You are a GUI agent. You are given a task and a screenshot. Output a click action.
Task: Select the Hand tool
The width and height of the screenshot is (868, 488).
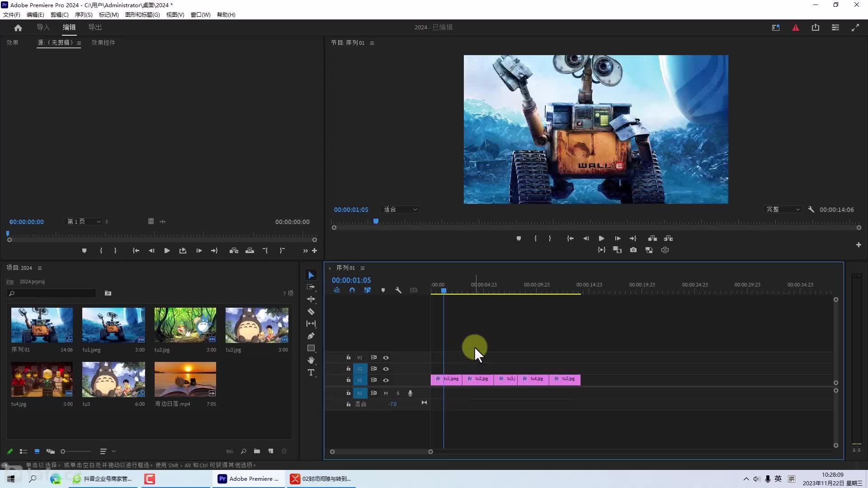pyautogui.click(x=311, y=360)
